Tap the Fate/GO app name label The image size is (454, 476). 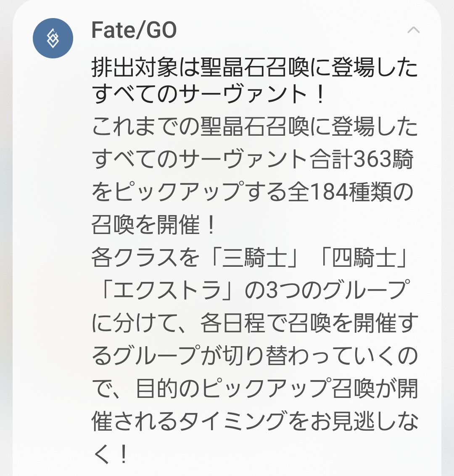(x=134, y=30)
